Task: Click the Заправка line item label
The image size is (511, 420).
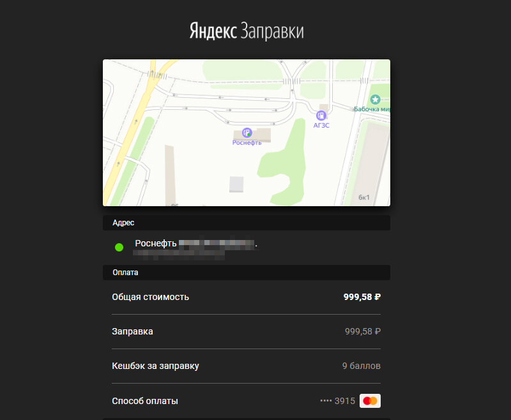Action: [132, 331]
